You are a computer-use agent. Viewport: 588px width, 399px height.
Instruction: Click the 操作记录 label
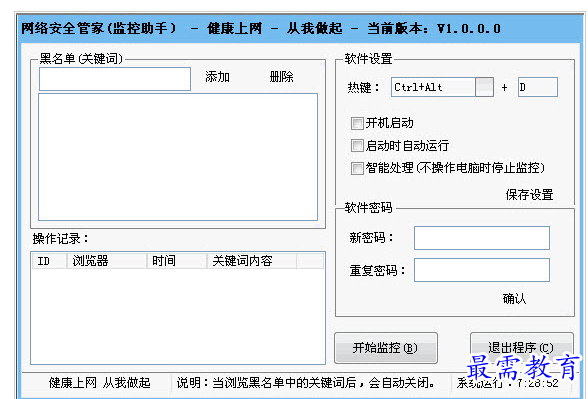pos(61,238)
